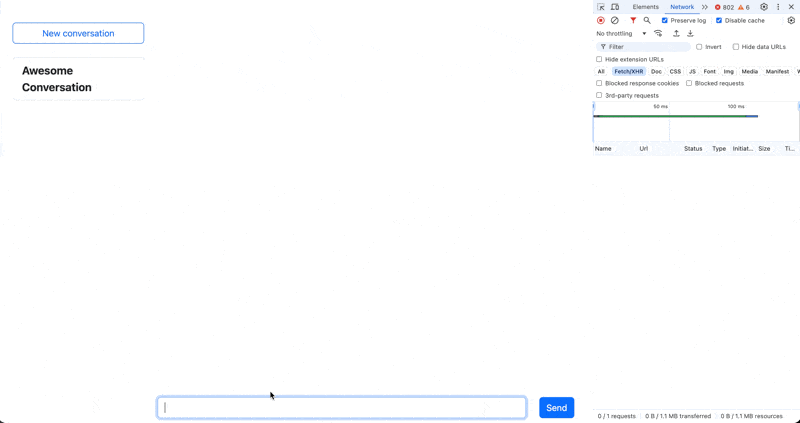
Task: Open the more DevTools tabs chevron
Action: (705, 7)
